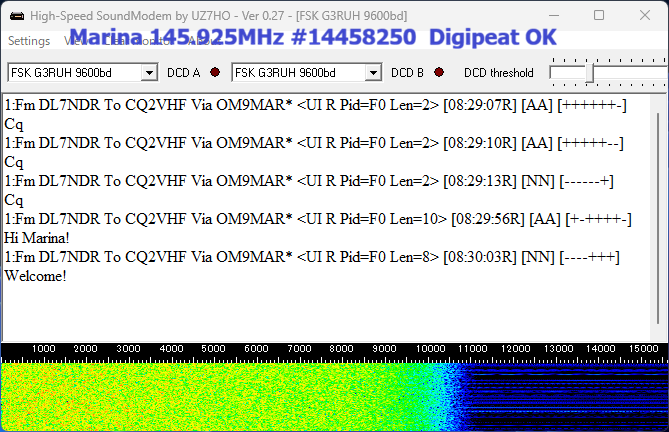Click the packet line timestamped 08:29:10R
This screenshot has height=432, width=669.
[x=314, y=143]
